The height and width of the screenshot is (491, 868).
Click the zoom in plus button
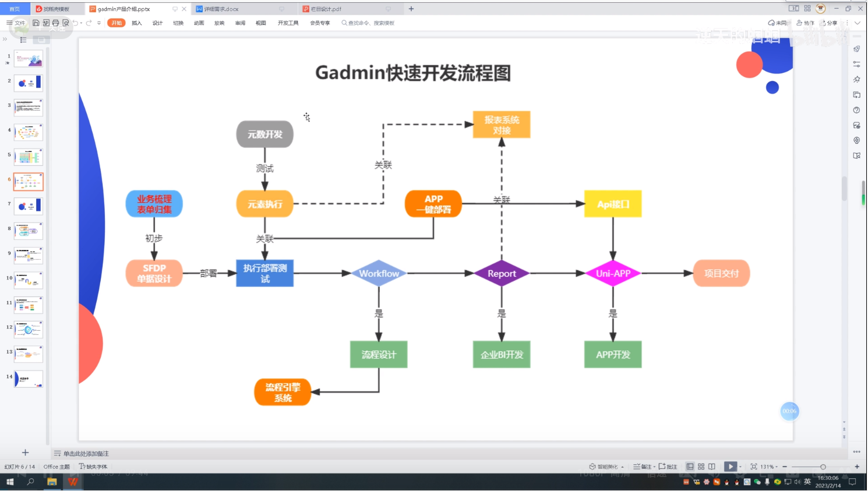point(857,467)
